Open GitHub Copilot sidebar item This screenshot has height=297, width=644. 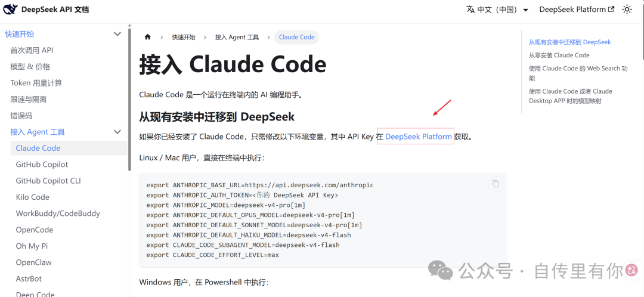click(42, 165)
